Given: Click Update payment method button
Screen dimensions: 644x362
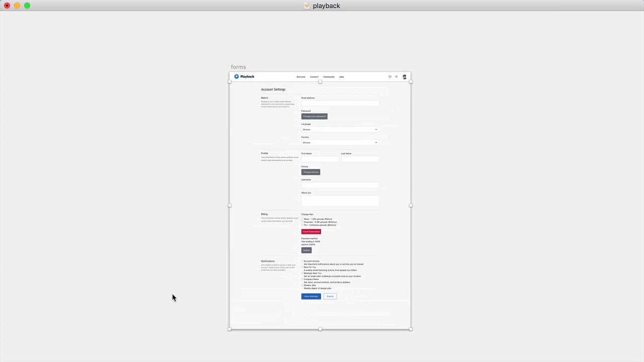Looking at the screenshot, I should [306, 250].
